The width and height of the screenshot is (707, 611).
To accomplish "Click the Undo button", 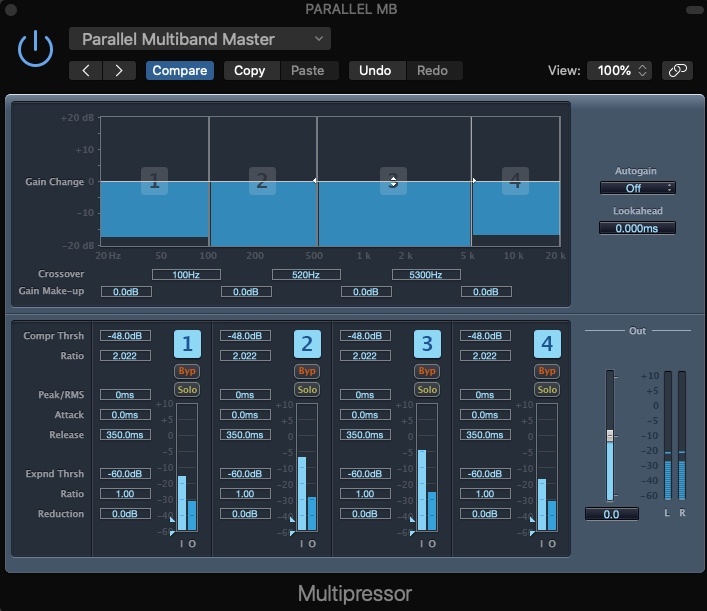I will (x=375, y=70).
